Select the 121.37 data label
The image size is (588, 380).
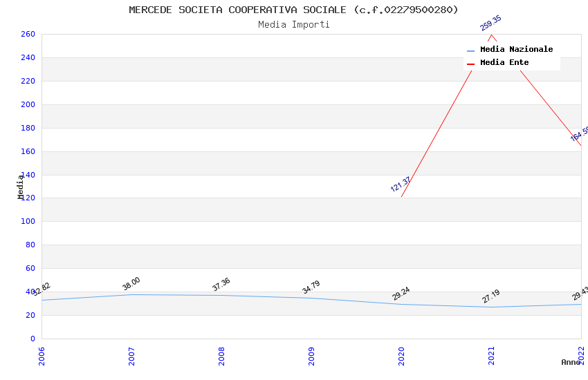[401, 184]
